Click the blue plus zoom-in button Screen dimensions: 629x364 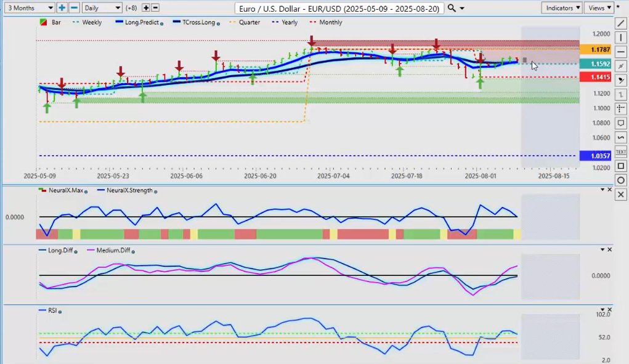point(62,8)
